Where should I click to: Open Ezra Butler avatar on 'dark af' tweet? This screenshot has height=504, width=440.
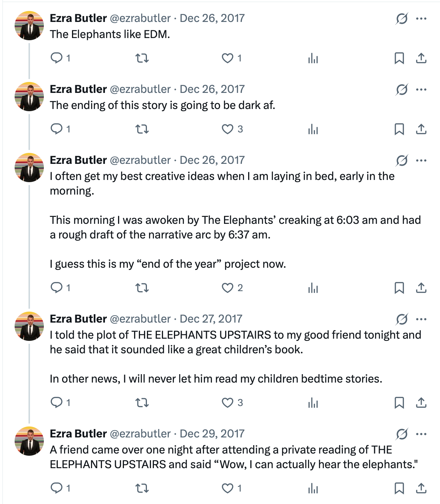click(29, 97)
